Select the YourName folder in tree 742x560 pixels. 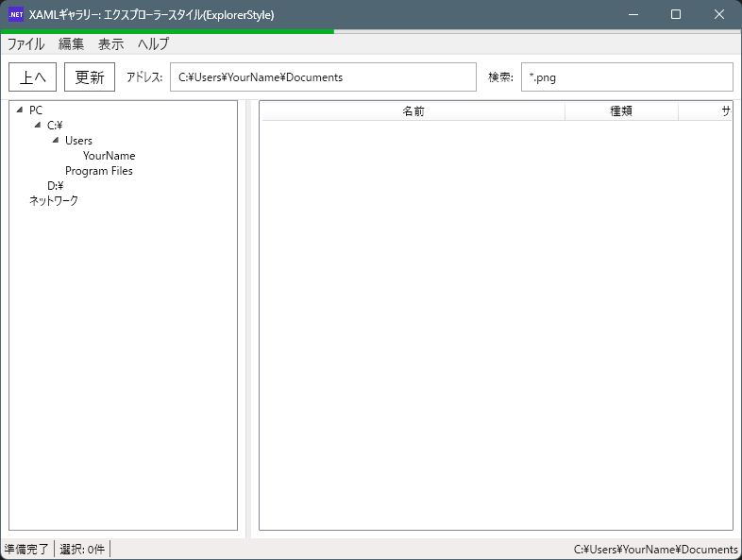click(109, 156)
